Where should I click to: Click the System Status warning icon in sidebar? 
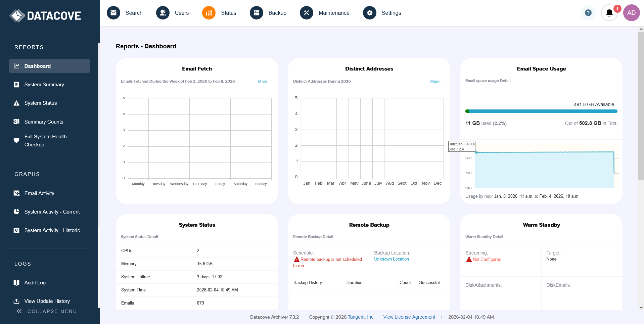16,103
